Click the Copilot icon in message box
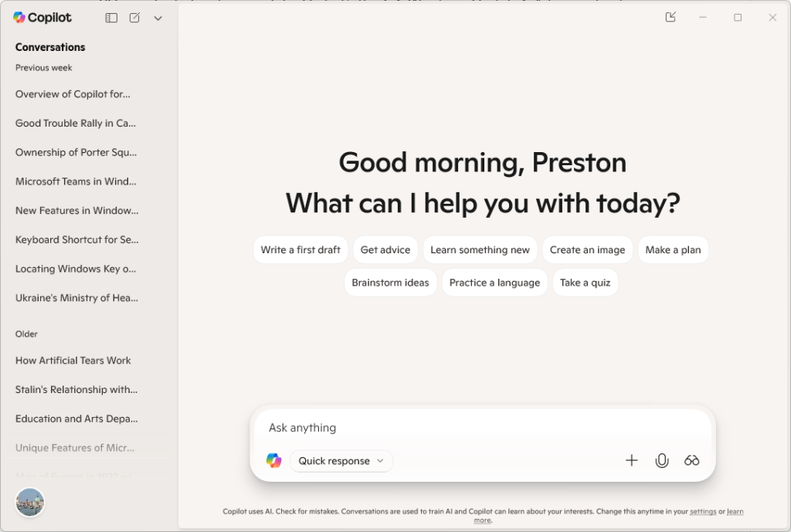This screenshot has height=532, width=791. point(273,460)
